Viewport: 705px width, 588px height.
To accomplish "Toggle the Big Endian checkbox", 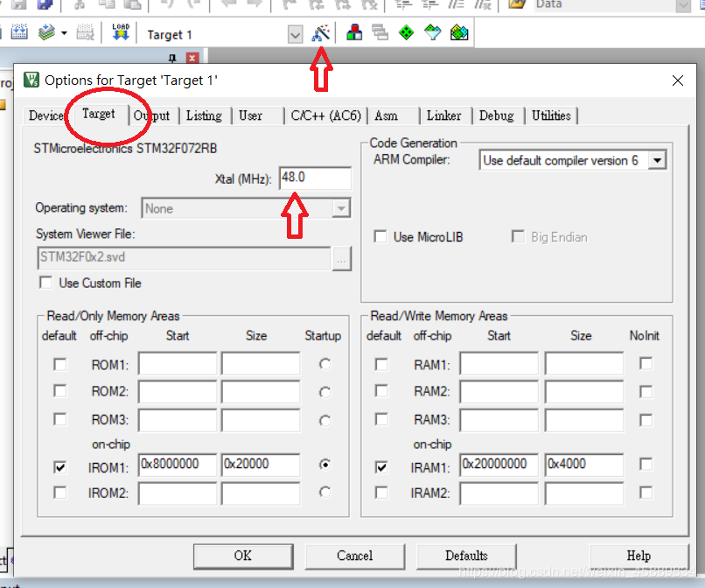I will pos(518,236).
